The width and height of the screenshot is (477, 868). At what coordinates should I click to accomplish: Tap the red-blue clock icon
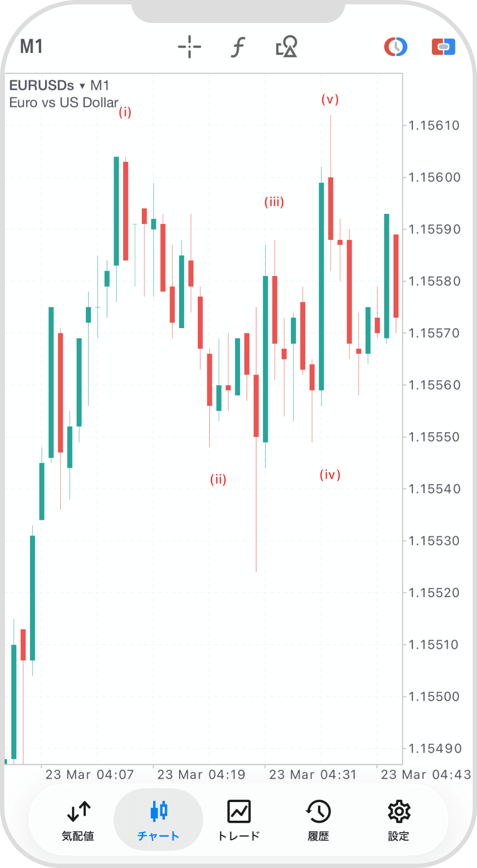(395, 47)
